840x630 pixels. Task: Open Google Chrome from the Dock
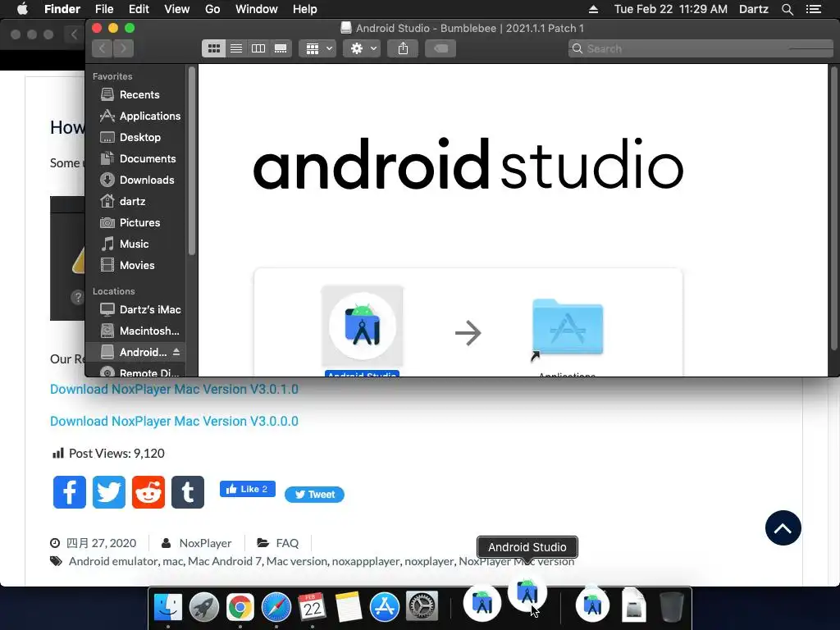coord(240,607)
